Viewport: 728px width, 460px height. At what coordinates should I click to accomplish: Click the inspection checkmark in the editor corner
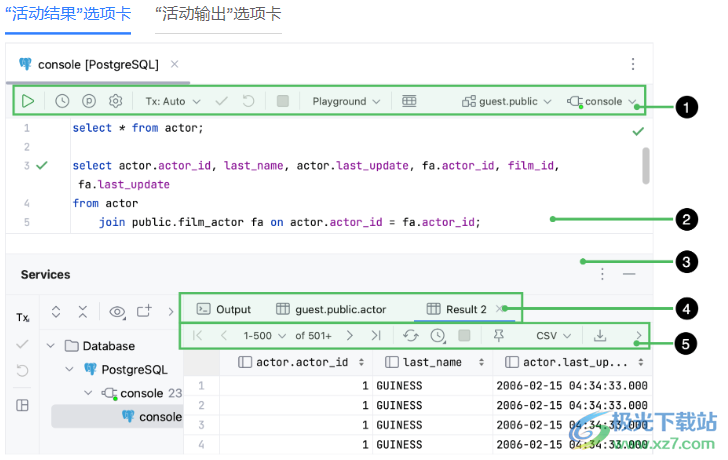click(x=638, y=131)
